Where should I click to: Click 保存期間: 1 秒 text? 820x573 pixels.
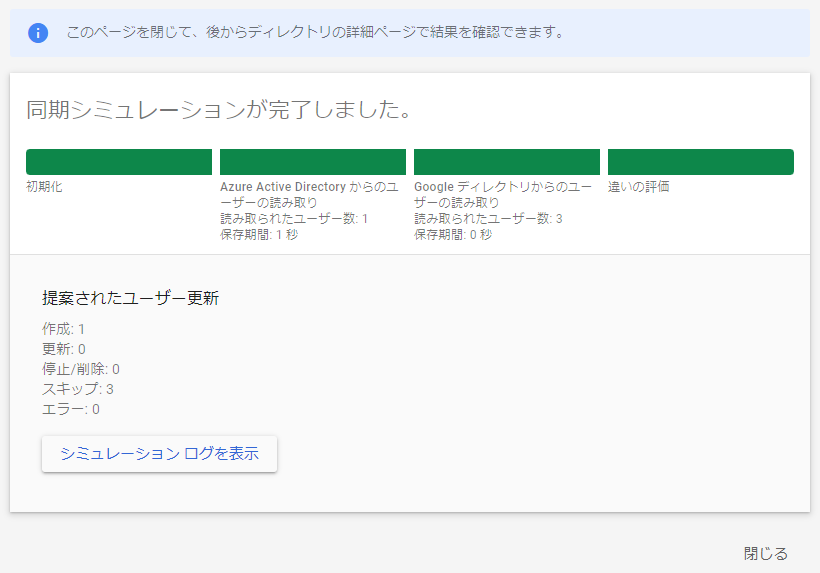pyautogui.click(x=259, y=235)
